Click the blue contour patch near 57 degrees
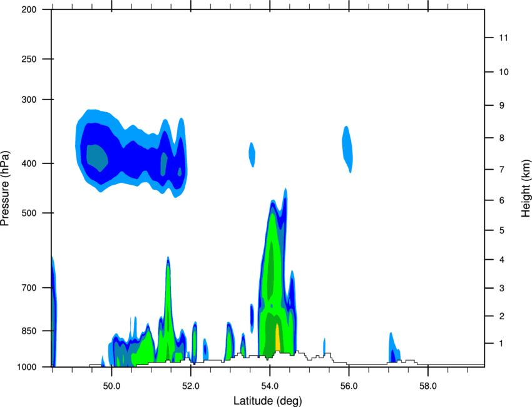Image resolution: width=532 pixels, height=407 pixels. click(394, 348)
